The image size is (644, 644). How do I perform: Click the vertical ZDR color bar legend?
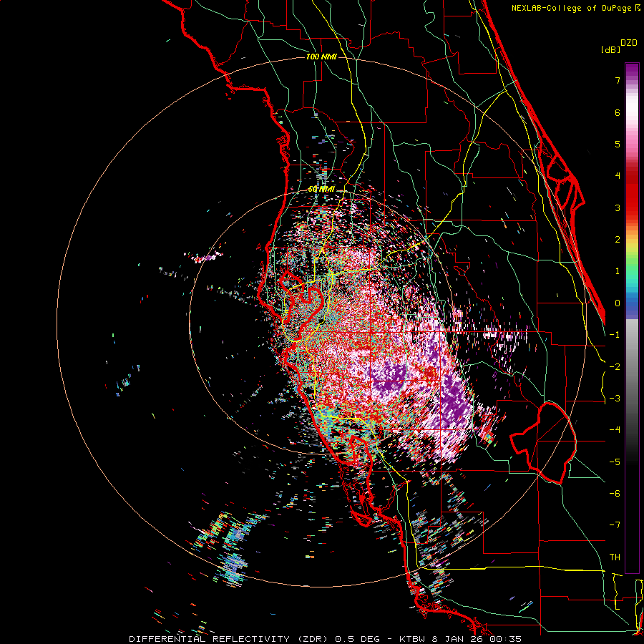[x=632, y=318]
